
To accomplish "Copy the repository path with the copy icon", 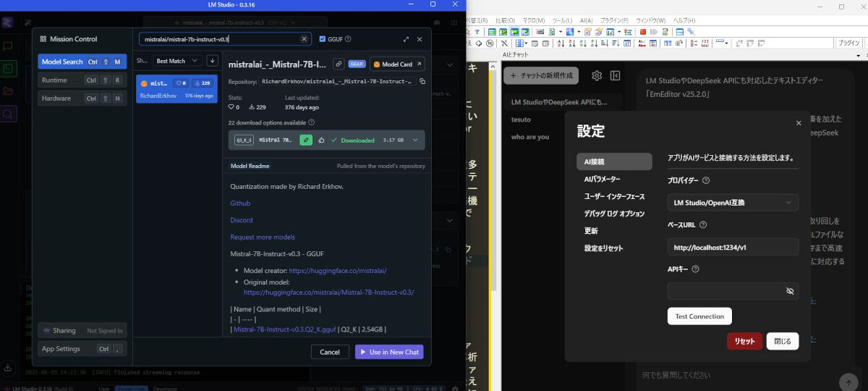I will (422, 82).
